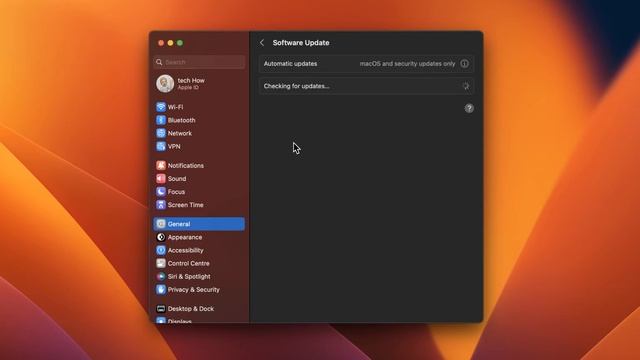Zoom window with the green button

coord(180,43)
